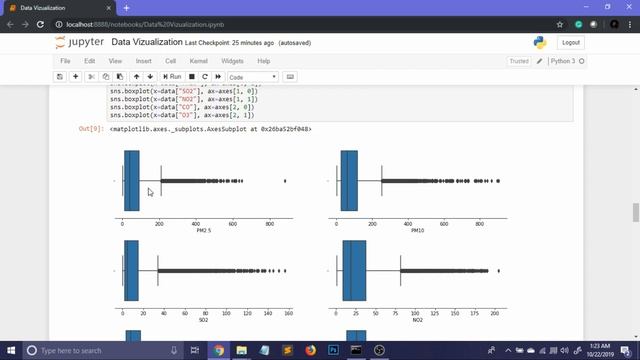Click the localhost address bar

(x=302, y=24)
